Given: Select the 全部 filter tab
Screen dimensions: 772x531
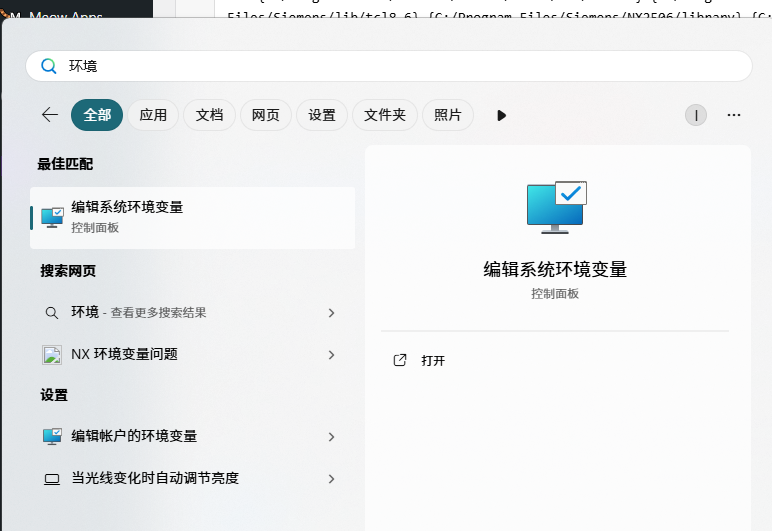Looking at the screenshot, I should point(97,115).
